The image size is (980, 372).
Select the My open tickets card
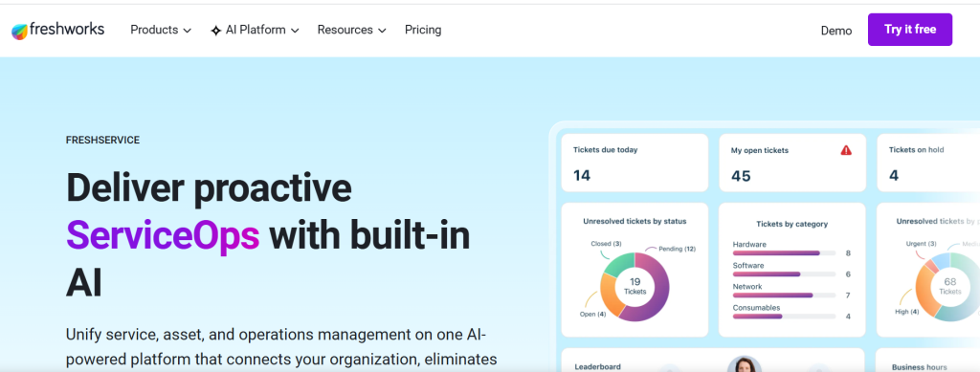coord(792,163)
